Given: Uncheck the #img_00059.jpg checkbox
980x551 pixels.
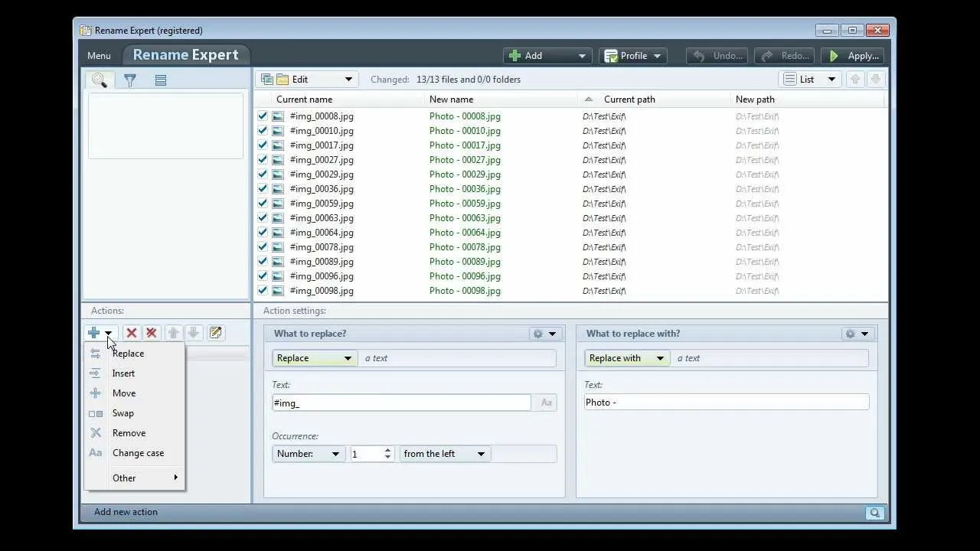Looking at the screenshot, I should pos(263,204).
